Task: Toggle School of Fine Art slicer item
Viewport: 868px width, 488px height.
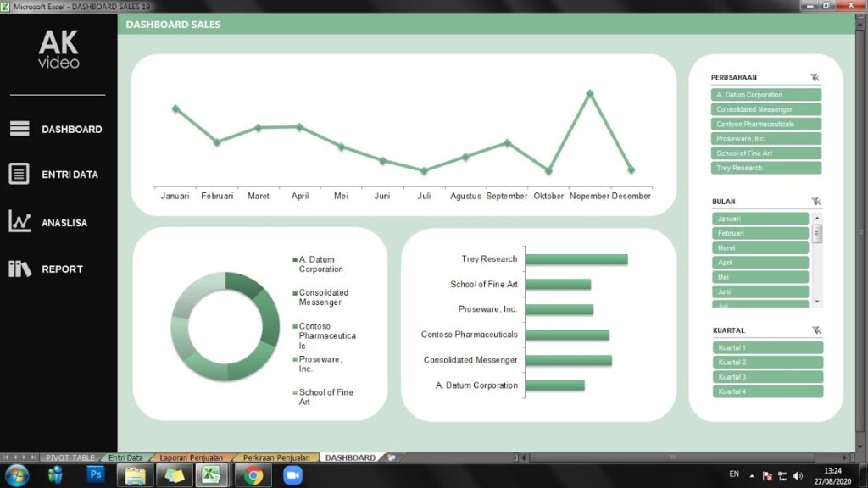Action: [x=765, y=153]
